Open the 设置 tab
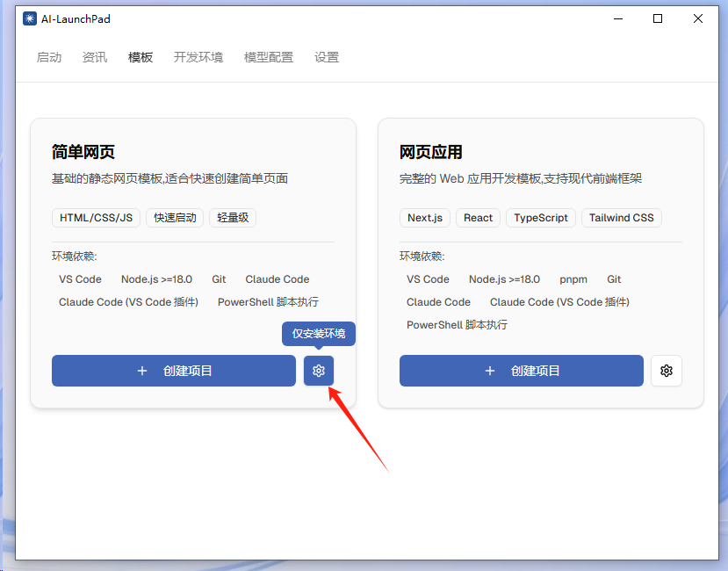 tap(327, 57)
